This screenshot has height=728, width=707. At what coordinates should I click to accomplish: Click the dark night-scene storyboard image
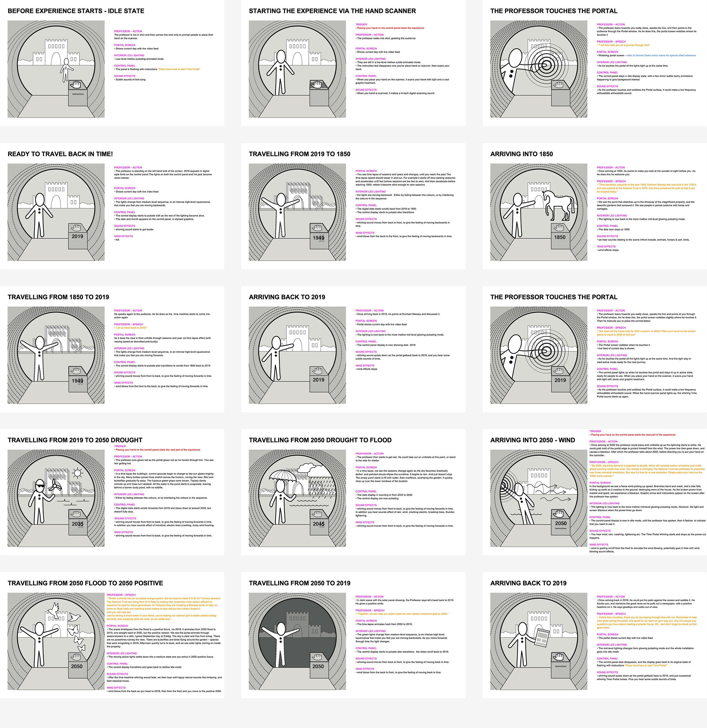coord(297,641)
